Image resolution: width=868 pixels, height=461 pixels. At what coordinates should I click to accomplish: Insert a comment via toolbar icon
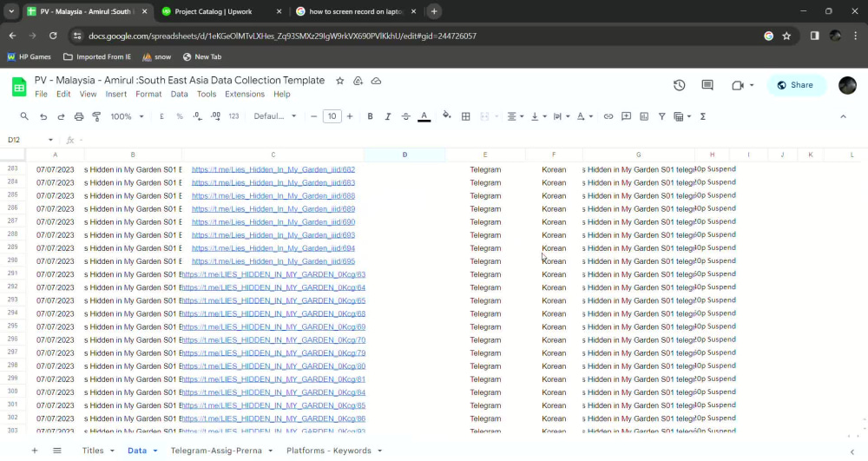[x=626, y=116]
